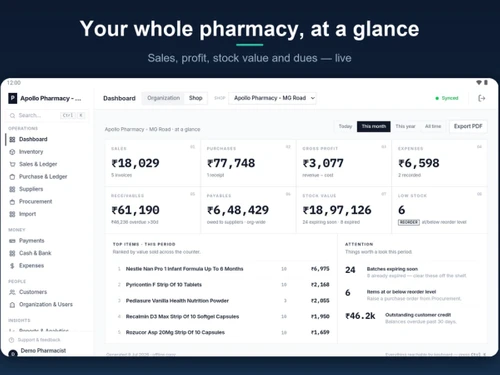This screenshot has height=375, width=500.
Task: Focus the sidebar Search field
Action: (x=47, y=115)
